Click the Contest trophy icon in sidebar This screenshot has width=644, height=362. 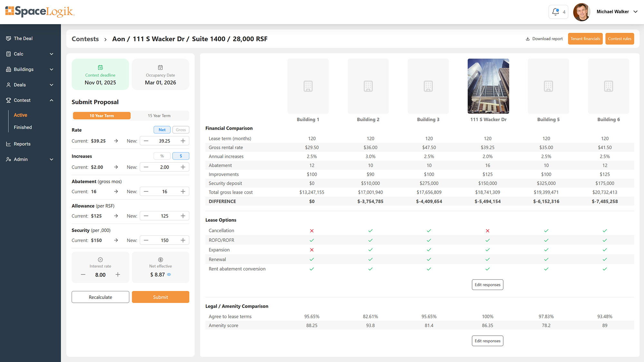(8, 100)
